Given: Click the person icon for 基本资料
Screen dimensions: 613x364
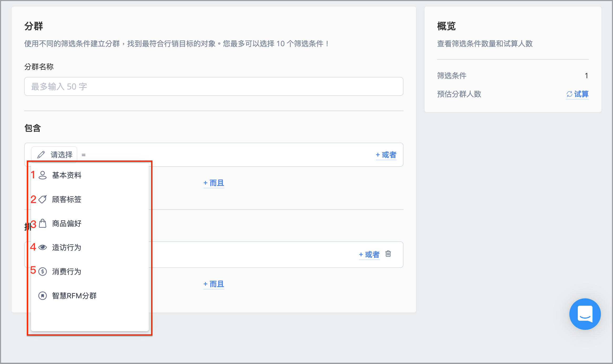Looking at the screenshot, I should [43, 175].
